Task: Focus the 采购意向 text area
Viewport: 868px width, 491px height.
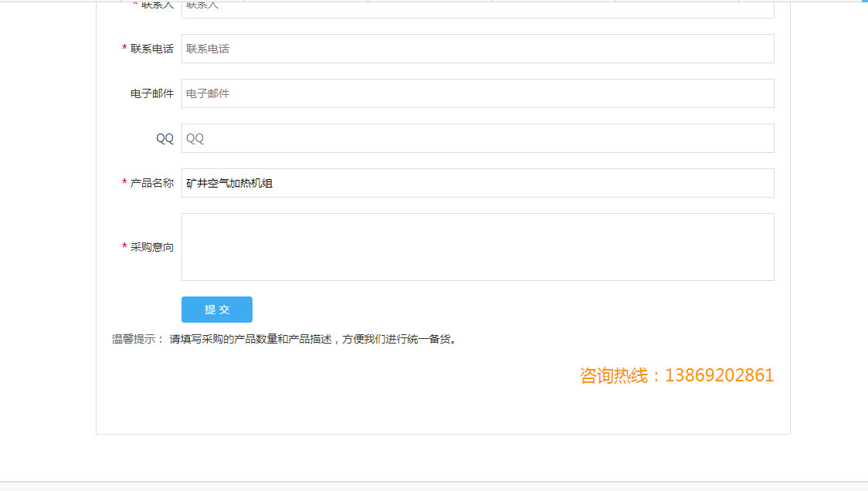Action: (477, 247)
